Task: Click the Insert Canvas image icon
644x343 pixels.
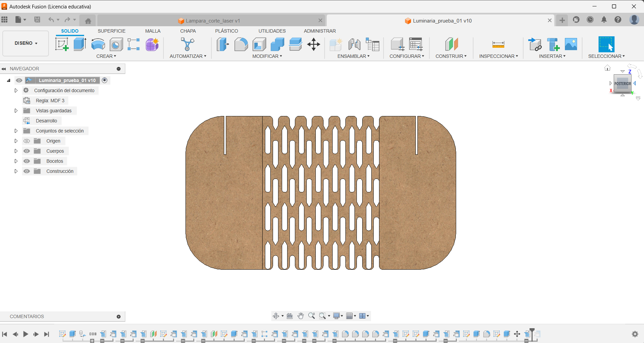Action: 571,44
